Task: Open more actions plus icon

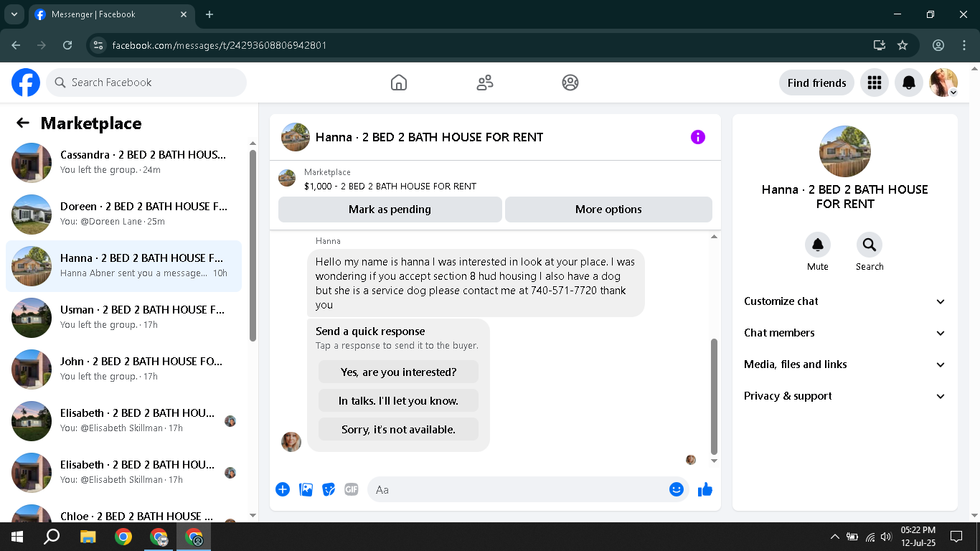Action: point(283,489)
